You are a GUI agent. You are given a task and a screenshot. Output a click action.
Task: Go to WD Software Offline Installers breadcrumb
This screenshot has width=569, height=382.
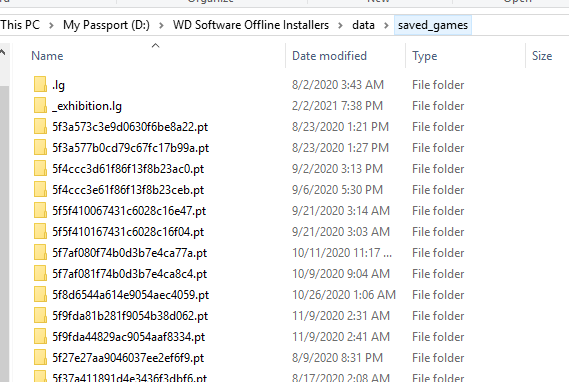(x=251, y=25)
